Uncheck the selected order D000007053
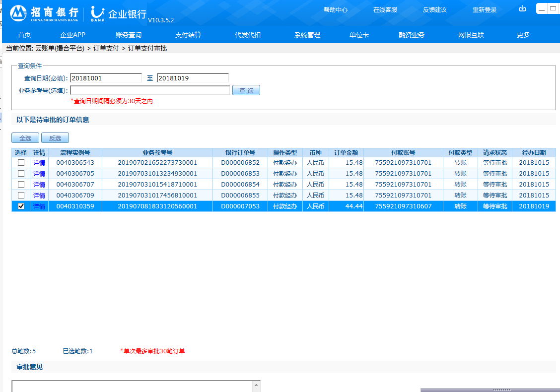Viewport: 560px width, 392px height. 21,206
